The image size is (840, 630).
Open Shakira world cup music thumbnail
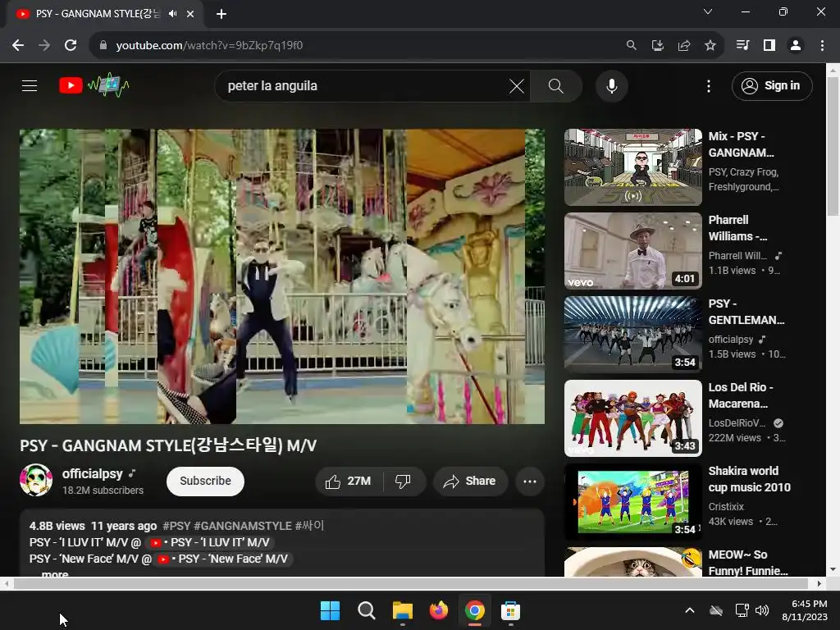click(x=632, y=502)
